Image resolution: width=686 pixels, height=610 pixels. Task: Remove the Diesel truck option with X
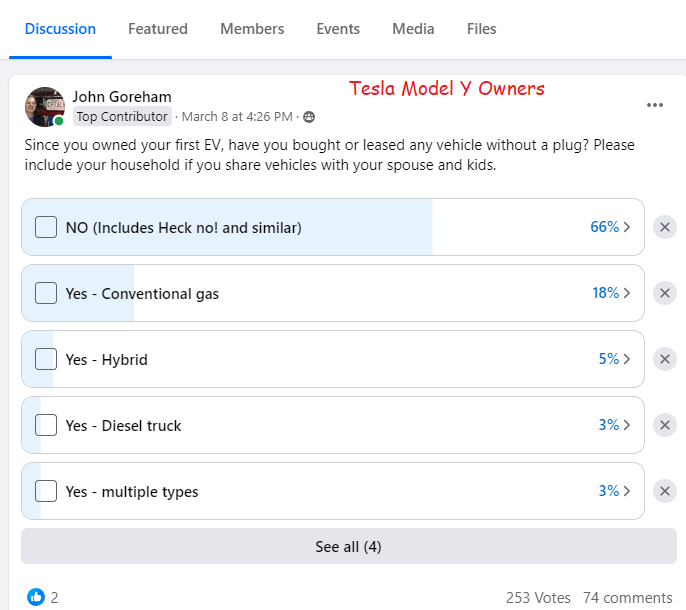[665, 425]
